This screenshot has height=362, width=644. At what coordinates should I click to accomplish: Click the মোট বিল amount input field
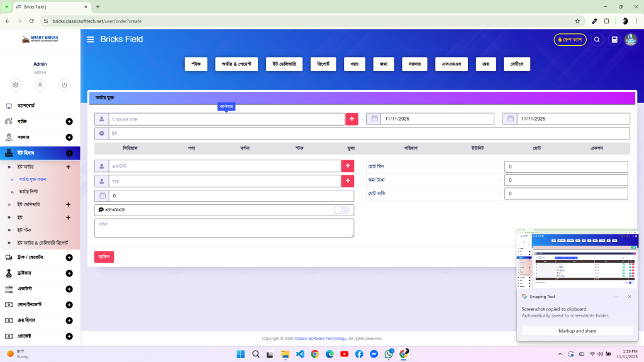pos(566,166)
